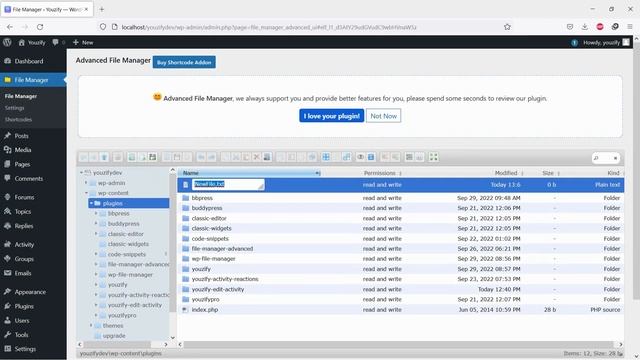Click the invert selection toolbar icon

pyautogui.click(x=346, y=157)
